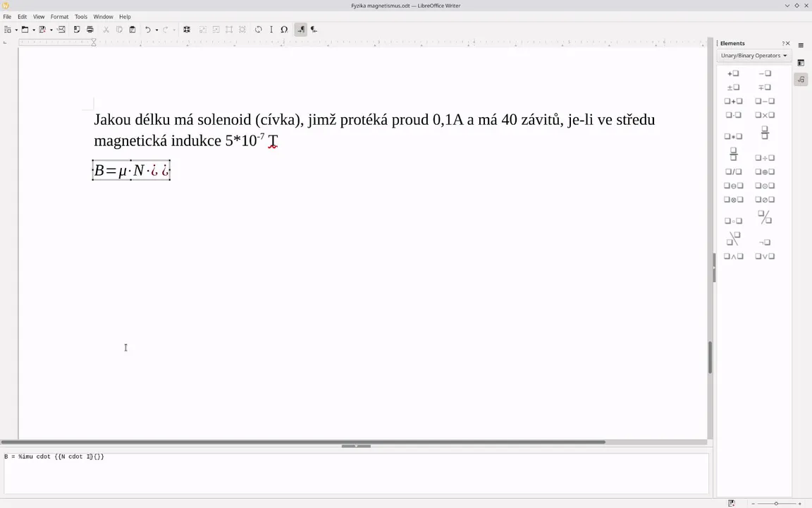Viewport: 812px width, 508px height.
Task: Insert the binary addition element
Action: coord(733,102)
